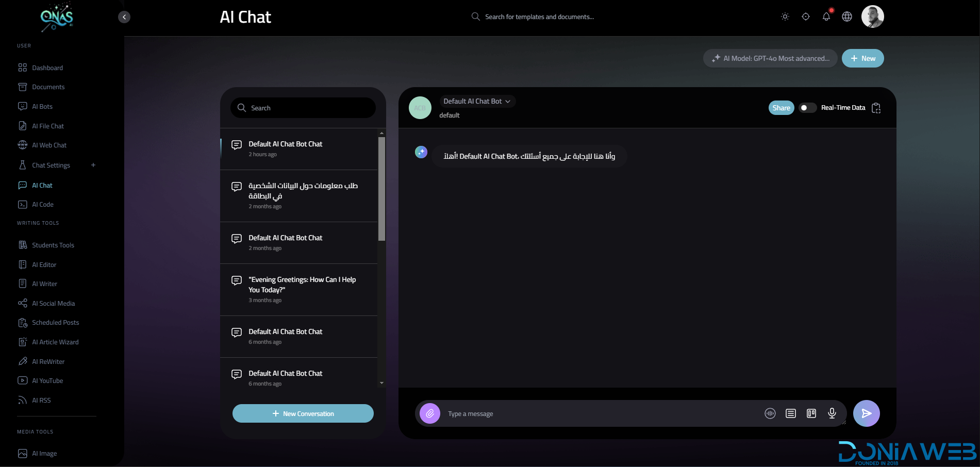Toggle the Real-Time Data switch
Image resolution: width=980 pixels, height=467 pixels.
click(807, 108)
